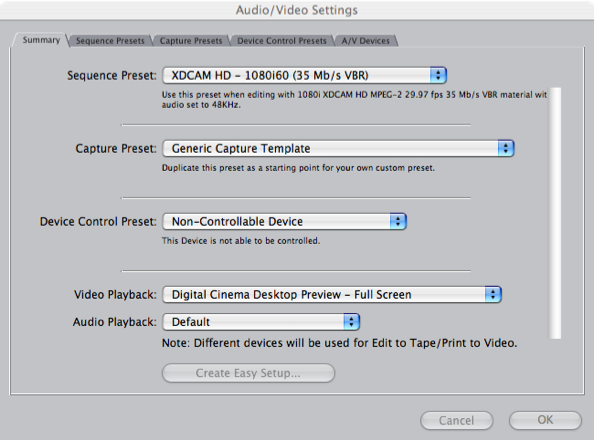Click the Default audio playback field
Image resolution: width=594 pixels, height=440 pixels.
[261, 322]
